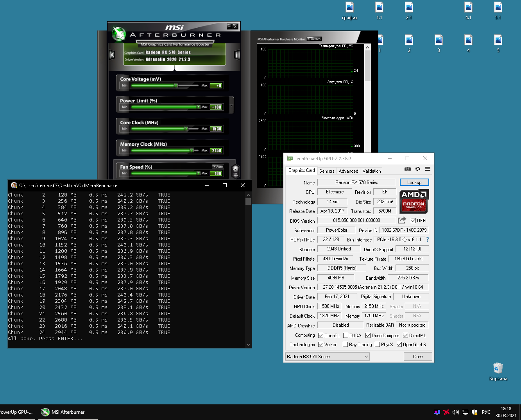
Task: Click the Lookup button in GPU-Z
Action: pyautogui.click(x=414, y=182)
